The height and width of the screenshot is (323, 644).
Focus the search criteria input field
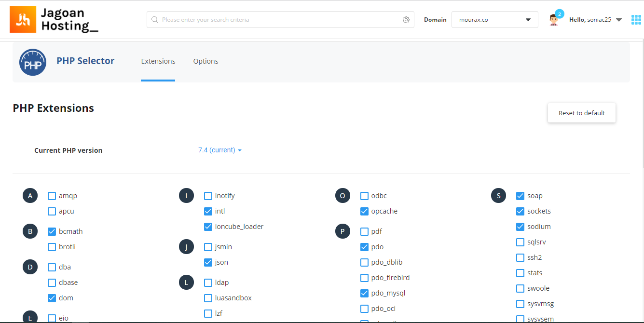tap(280, 20)
